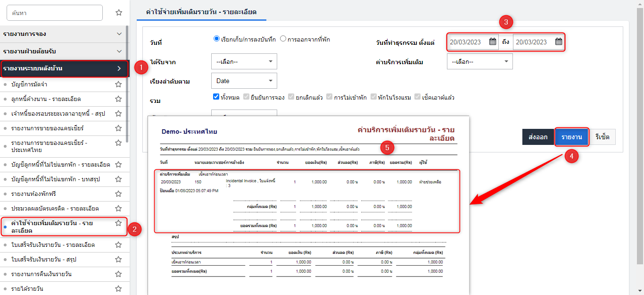Favorite star for ใบเสร็จรับเงินรายวัน - รายละเอียด

[118, 245]
